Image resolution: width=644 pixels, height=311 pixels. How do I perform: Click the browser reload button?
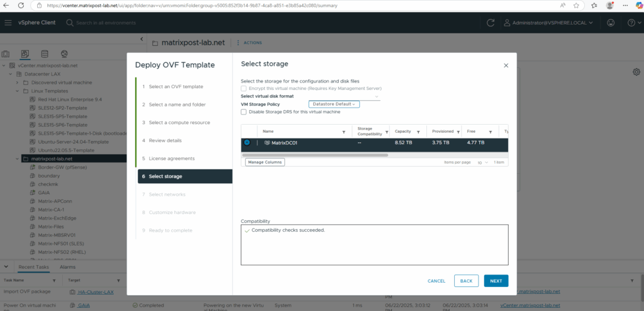tap(21, 5)
